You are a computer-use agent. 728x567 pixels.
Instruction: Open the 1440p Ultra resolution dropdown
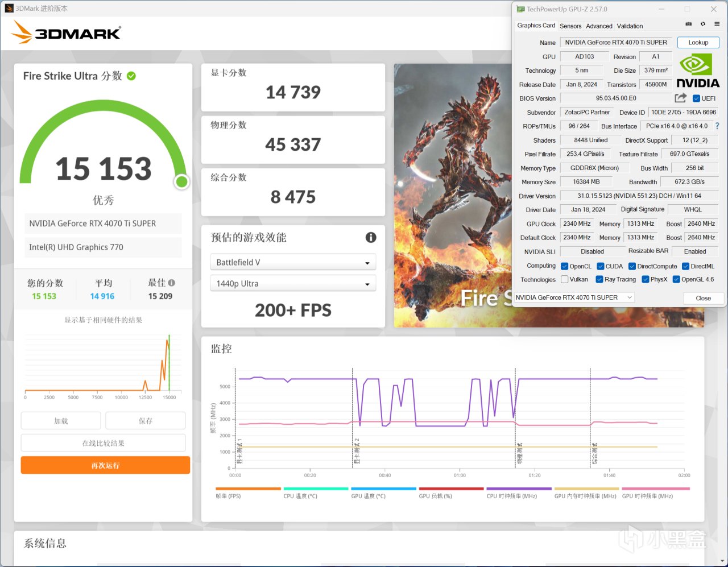click(293, 283)
